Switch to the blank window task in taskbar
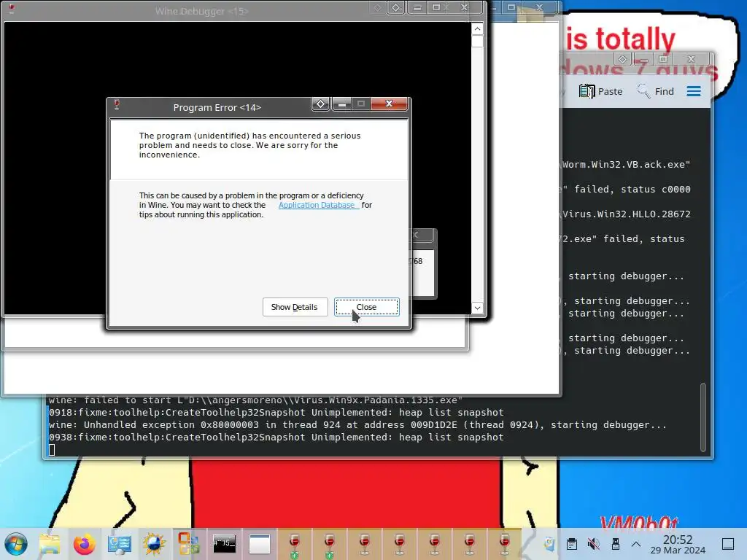 pyautogui.click(x=260, y=544)
